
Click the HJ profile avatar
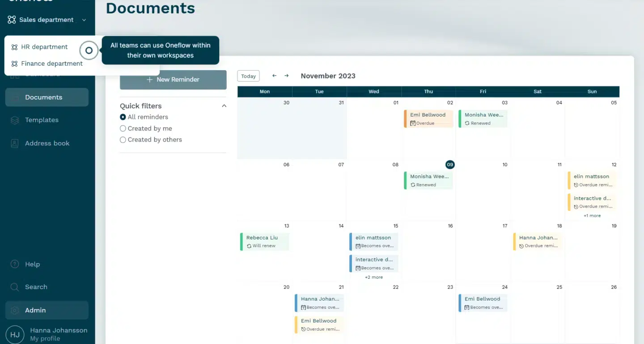[15, 334]
